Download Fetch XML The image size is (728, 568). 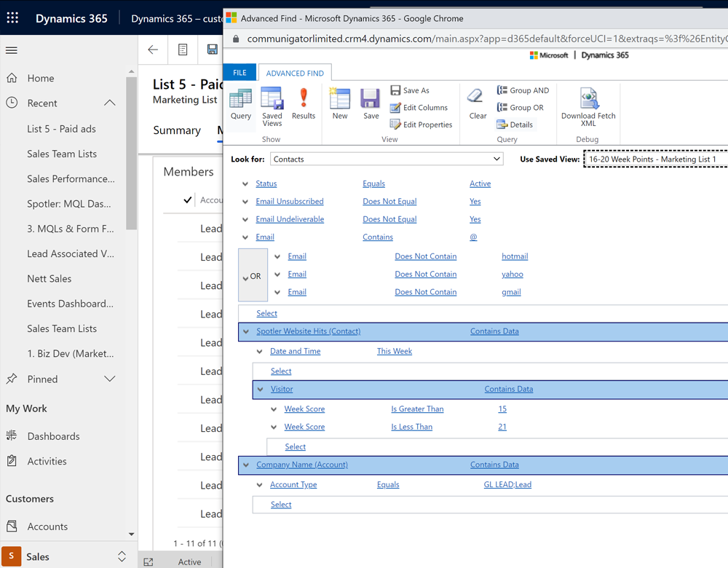click(588, 107)
